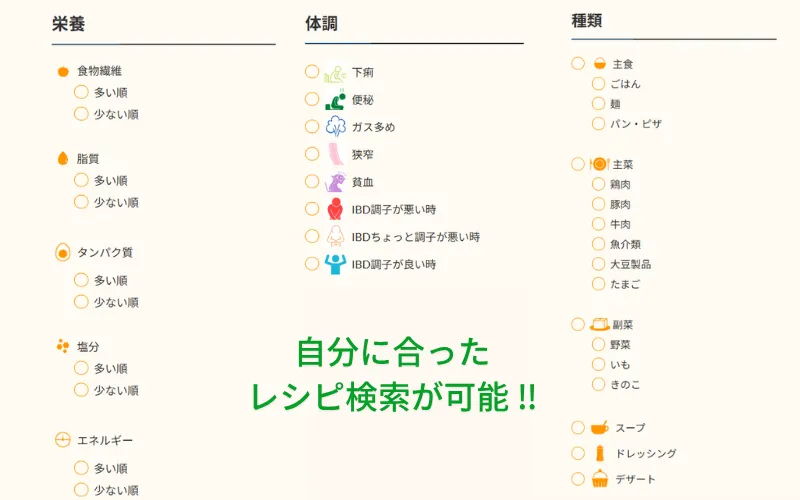Viewport: 800px width, 500px height.
Task: Choose the ごはん radio option
Action: [x=598, y=84]
